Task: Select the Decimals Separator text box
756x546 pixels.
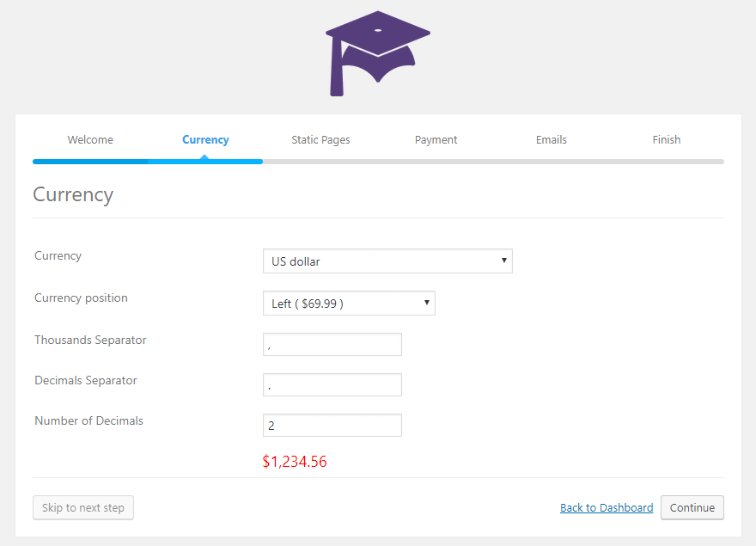Action: [332, 384]
